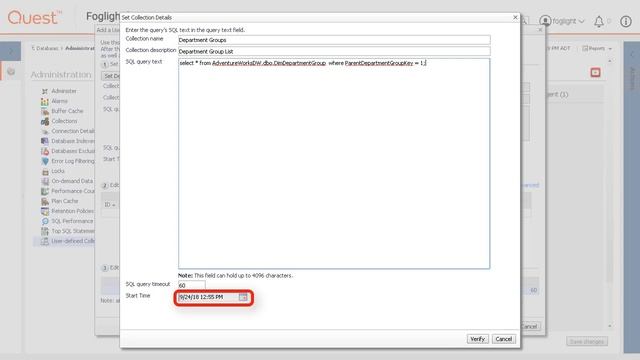Click the Databases breadcrumb link
Screen dimensions: 640x360
point(47,48)
